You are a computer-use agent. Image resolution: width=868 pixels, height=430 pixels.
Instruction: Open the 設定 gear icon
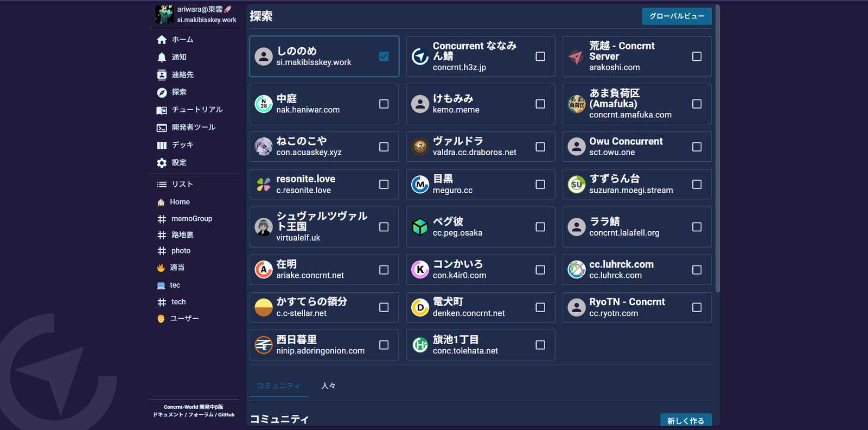(162, 163)
